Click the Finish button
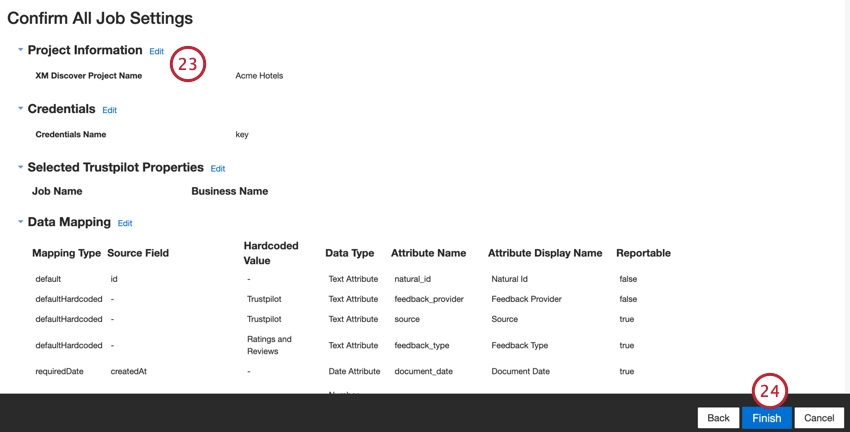Image resolution: width=850 pixels, height=432 pixels. 767,418
